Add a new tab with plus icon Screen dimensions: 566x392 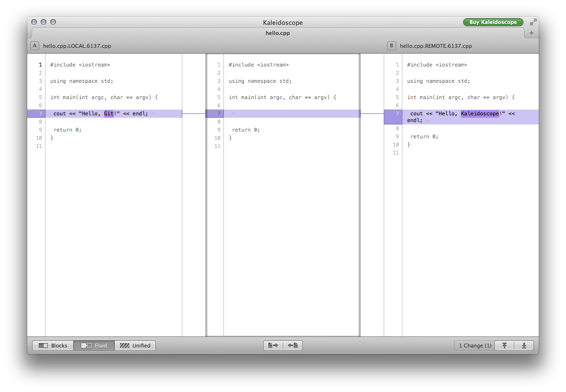point(532,33)
